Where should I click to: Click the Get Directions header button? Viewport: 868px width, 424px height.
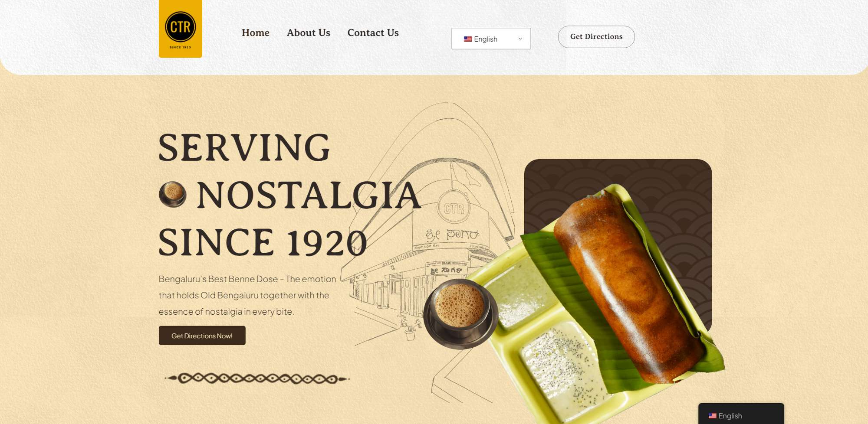(x=596, y=37)
